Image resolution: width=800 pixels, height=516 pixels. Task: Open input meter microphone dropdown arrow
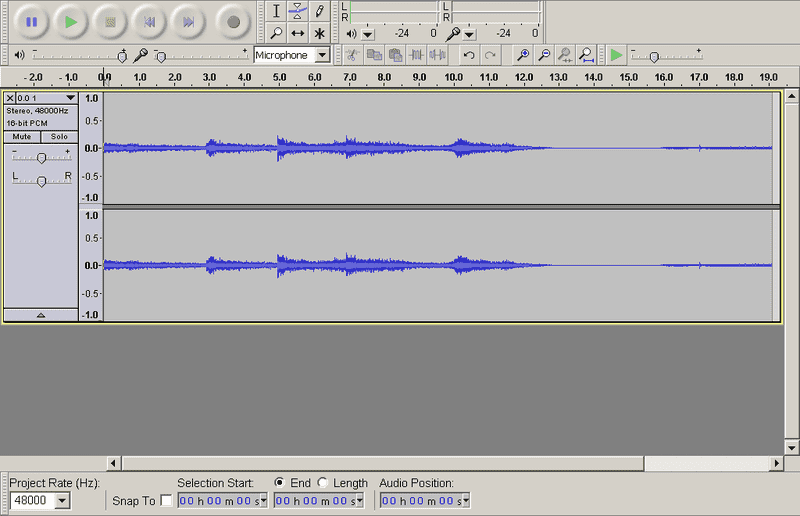(x=469, y=35)
